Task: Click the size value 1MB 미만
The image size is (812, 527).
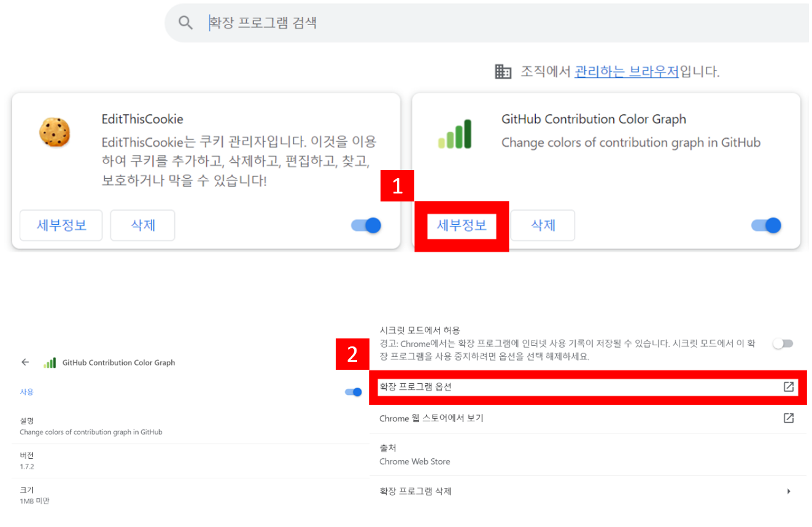Action: pyautogui.click(x=34, y=501)
